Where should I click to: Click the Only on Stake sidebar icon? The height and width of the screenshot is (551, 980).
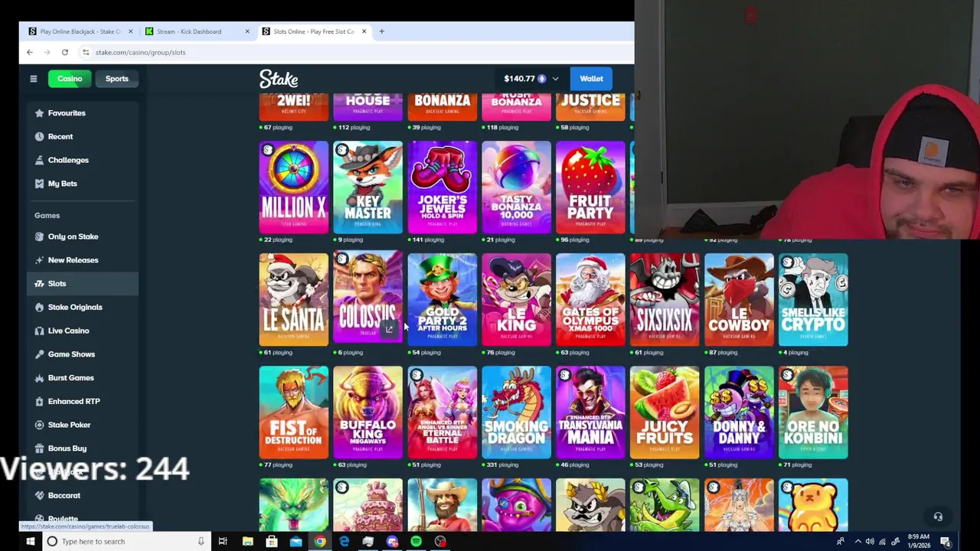[x=39, y=237]
